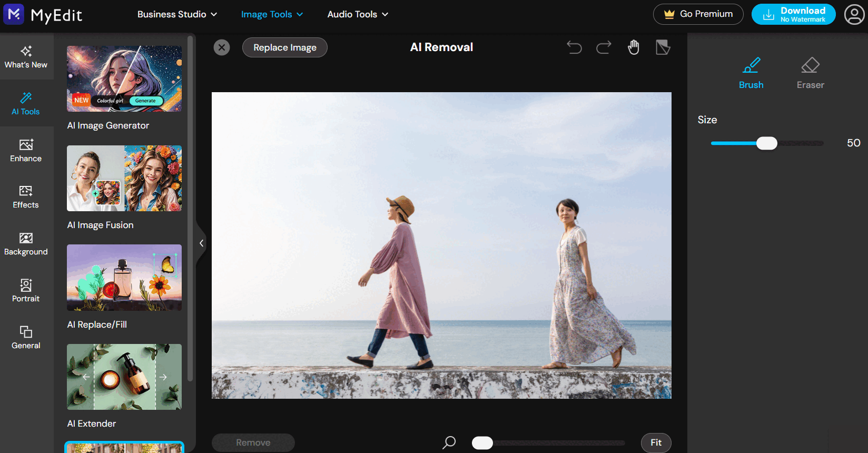
Task: Click the brush size value 50
Action: tap(854, 143)
